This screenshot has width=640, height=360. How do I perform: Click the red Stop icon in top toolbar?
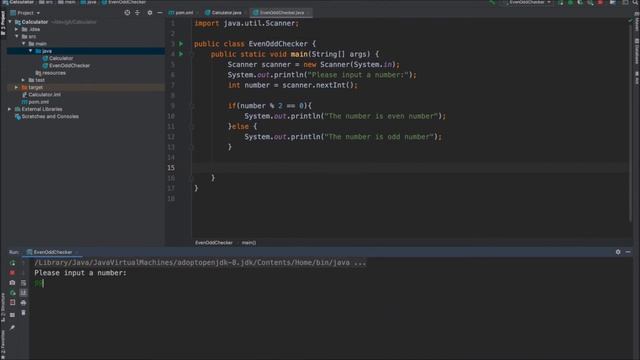(x=600, y=2)
